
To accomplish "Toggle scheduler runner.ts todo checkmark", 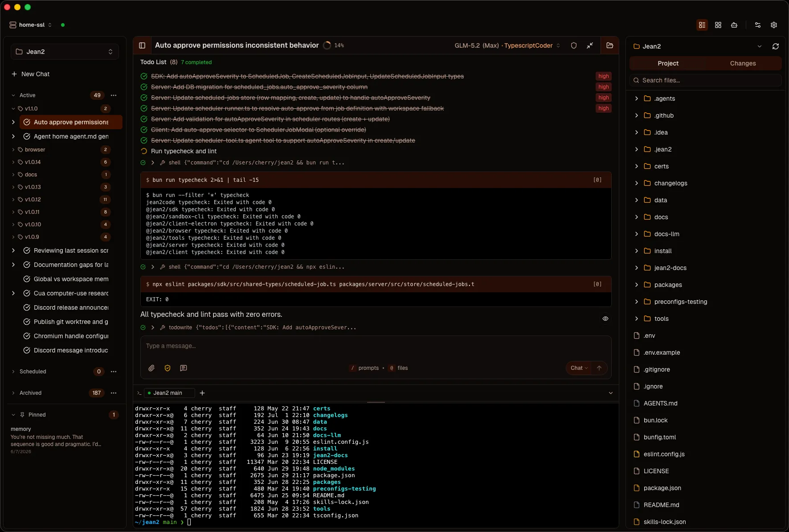I will 144,108.
